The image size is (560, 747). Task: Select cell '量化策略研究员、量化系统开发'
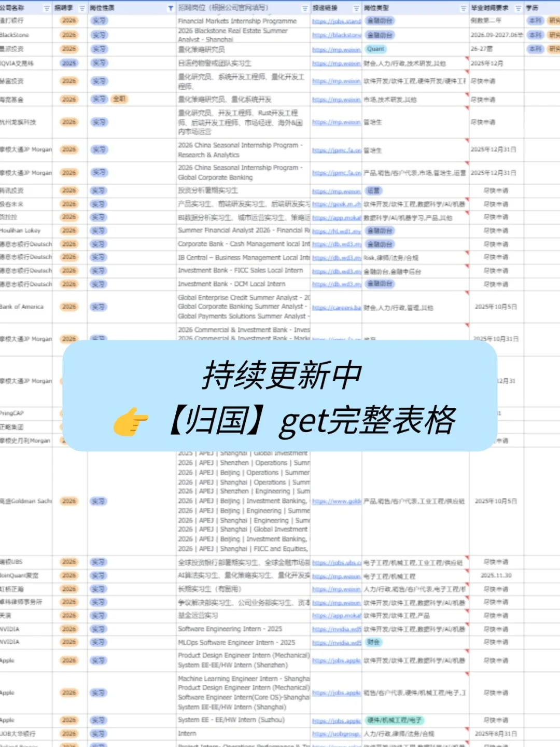(243, 99)
